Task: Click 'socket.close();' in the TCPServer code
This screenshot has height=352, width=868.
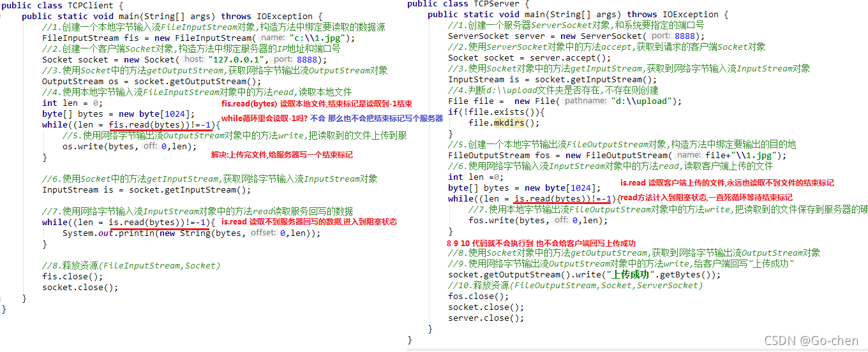Action: [486, 307]
